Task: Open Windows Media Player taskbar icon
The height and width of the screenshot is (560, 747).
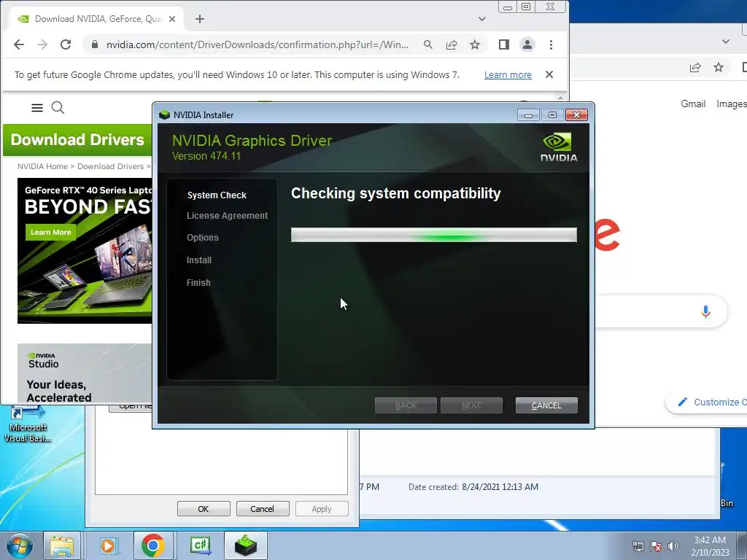Action: tap(108, 545)
